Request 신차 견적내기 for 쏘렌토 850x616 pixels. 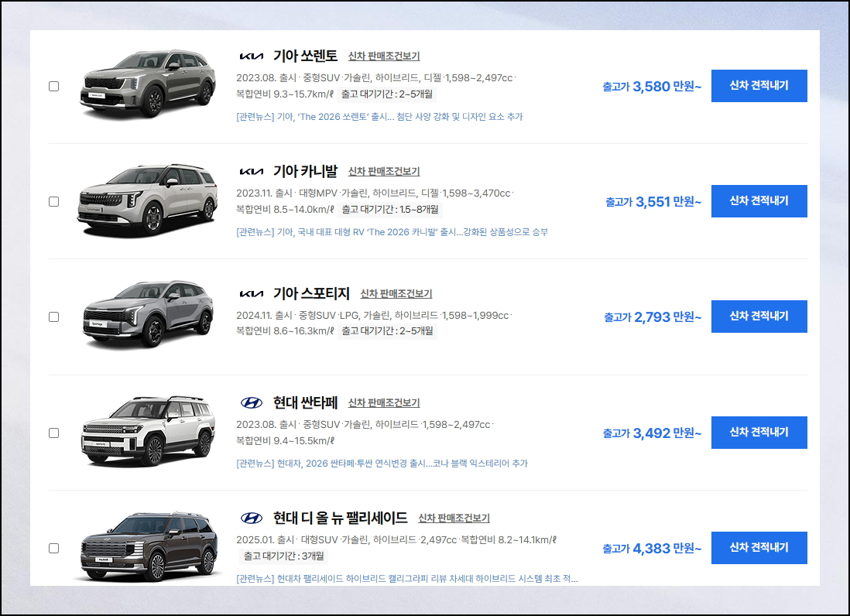tap(759, 86)
